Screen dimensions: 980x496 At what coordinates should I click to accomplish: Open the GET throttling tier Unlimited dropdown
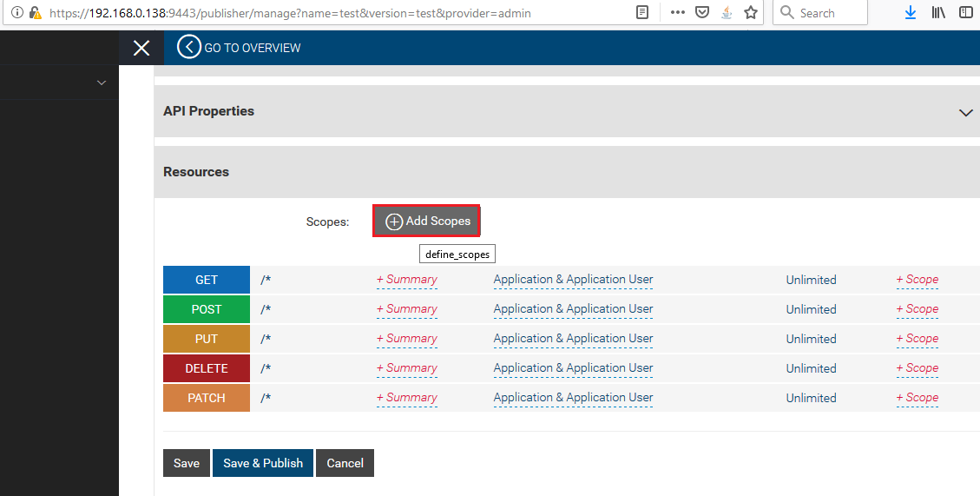[x=811, y=280]
